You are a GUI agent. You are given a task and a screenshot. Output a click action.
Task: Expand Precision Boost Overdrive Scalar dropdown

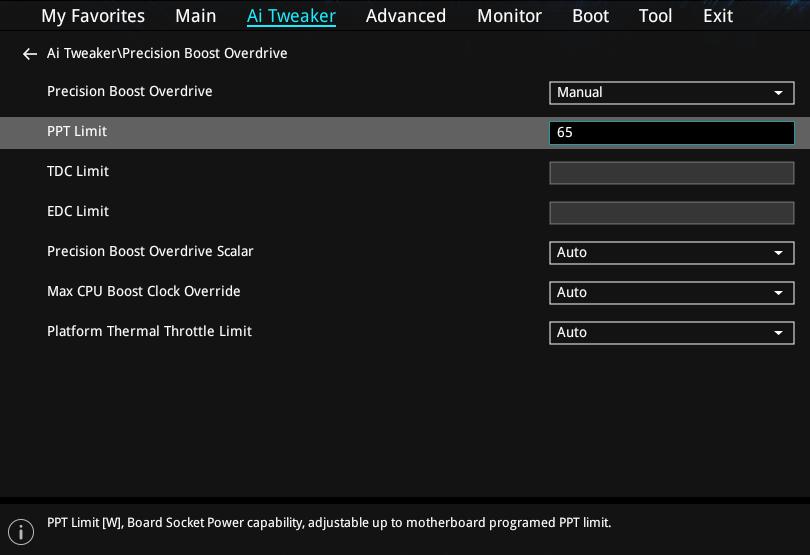tap(672, 253)
